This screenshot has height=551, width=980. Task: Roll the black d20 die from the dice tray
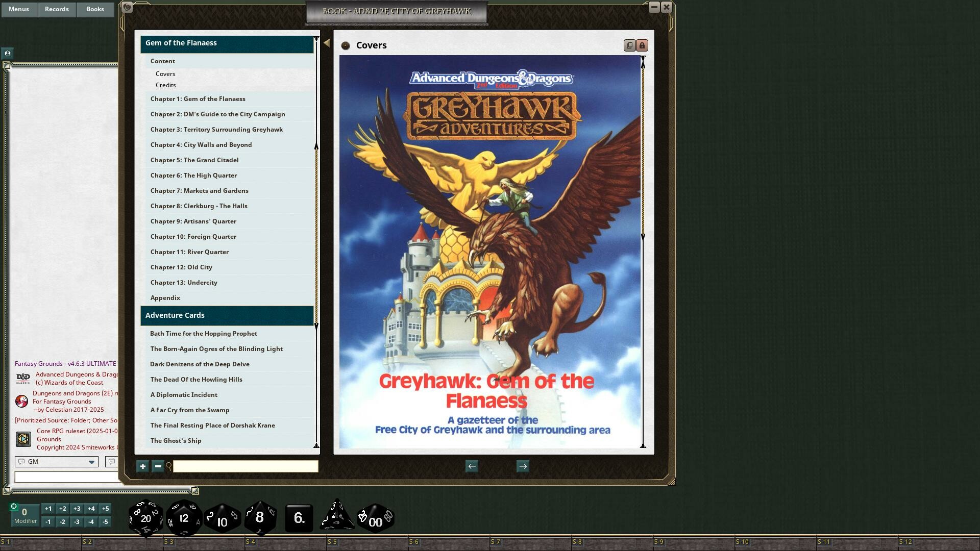[x=145, y=517]
